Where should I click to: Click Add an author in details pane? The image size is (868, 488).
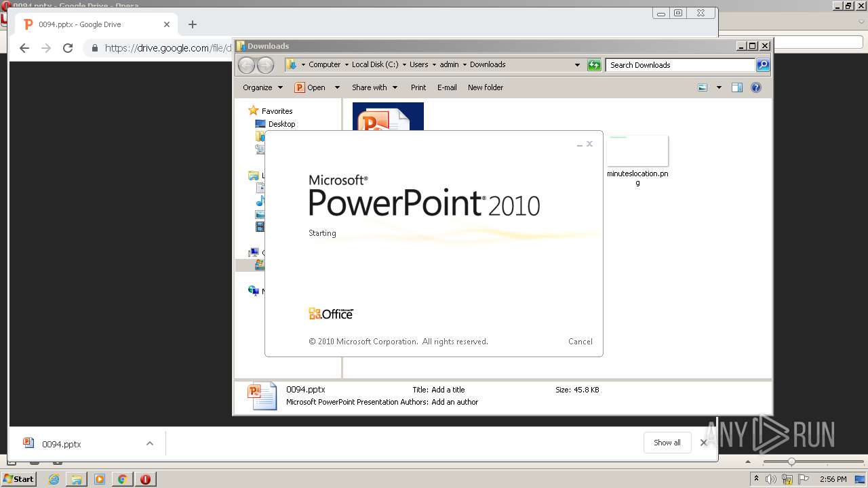455,402
